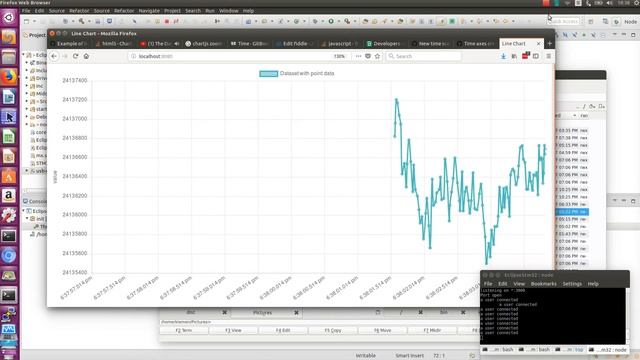640x360 pixels.
Task: Open Firefox library icon
Action: [x=514, y=56]
